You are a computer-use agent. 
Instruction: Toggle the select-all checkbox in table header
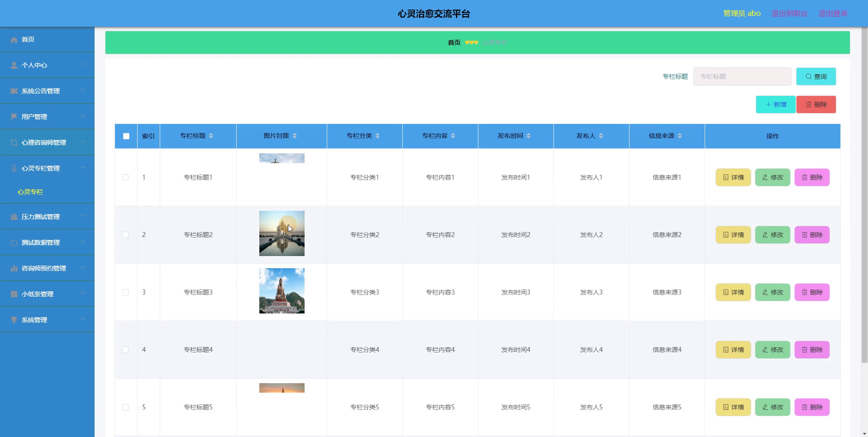(126, 136)
